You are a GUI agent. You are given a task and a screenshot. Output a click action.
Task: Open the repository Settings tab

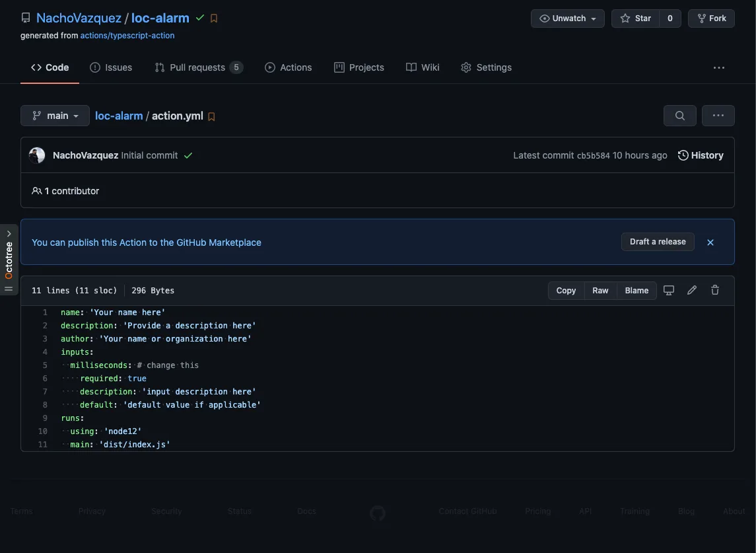tap(486, 67)
